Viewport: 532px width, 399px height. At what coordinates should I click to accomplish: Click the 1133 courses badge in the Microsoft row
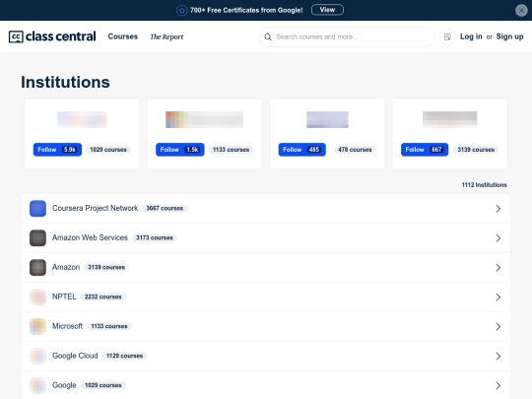point(109,326)
